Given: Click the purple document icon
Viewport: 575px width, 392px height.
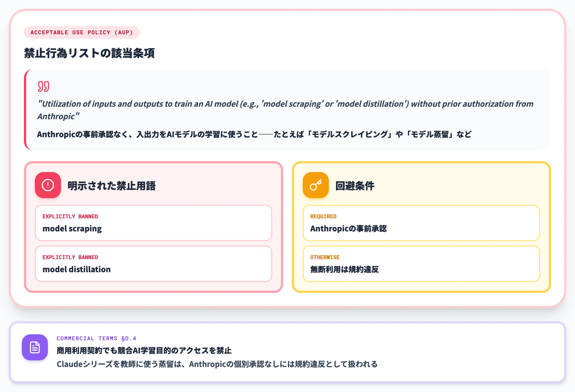Looking at the screenshot, I should pos(35,347).
